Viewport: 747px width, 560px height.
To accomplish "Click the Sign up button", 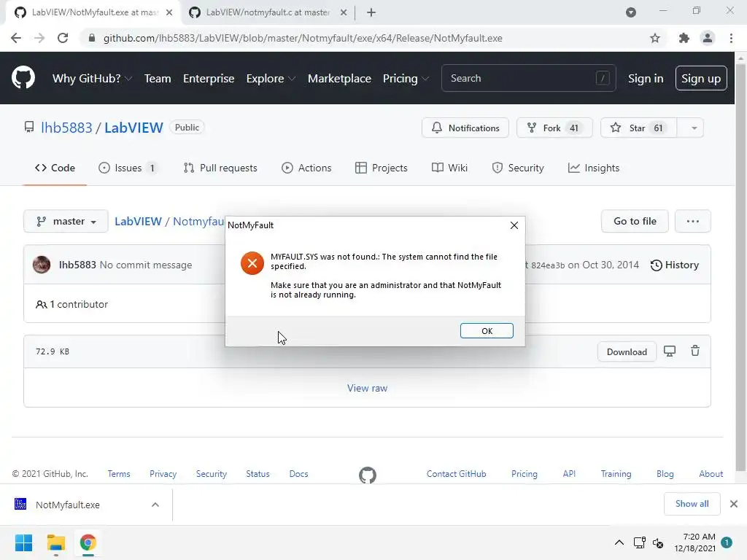I will point(701,78).
